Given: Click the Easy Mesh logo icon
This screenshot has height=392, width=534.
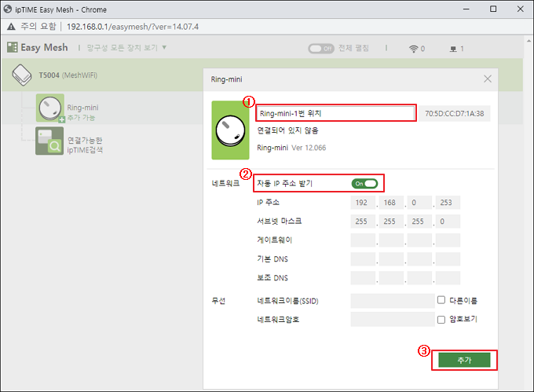Looking at the screenshot, I should point(13,47).
